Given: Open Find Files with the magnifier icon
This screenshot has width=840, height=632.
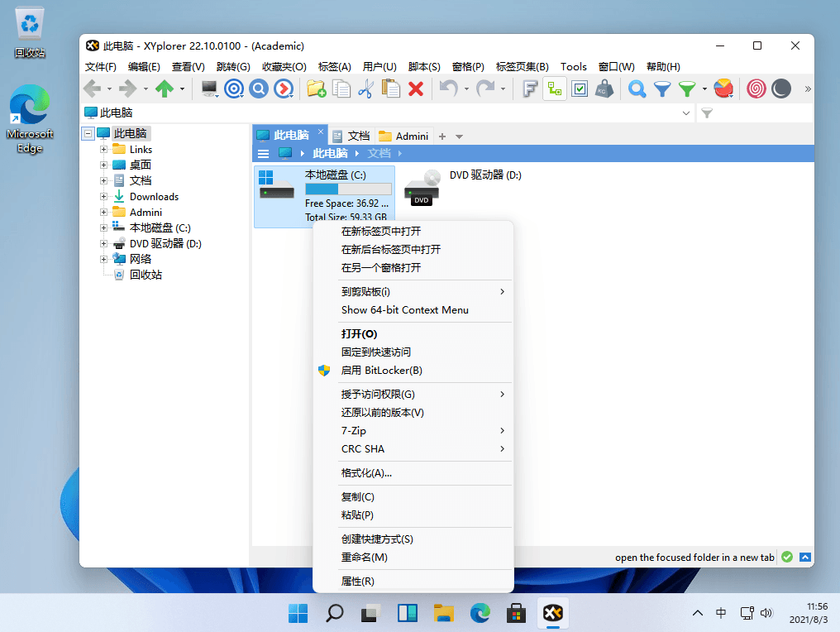Looking at the screenshot, I should (637, 89).
